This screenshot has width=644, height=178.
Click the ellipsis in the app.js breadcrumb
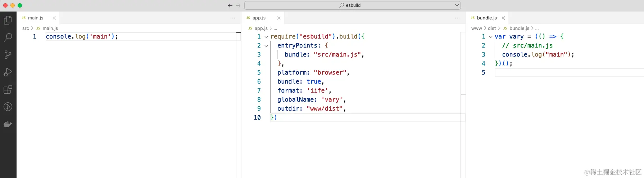pyautogui.click(x=275, y=28)
